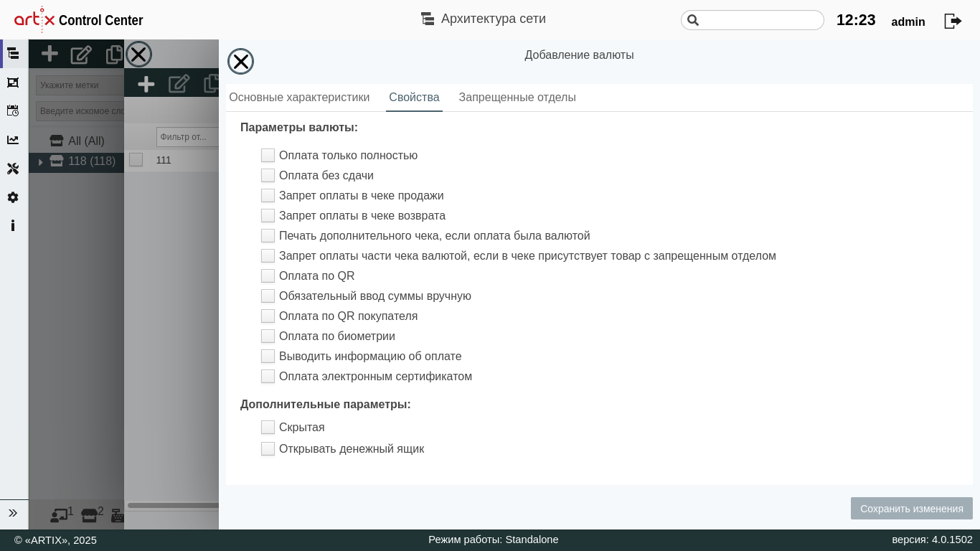The width and height of the screenshot is (980, 551).
Task: Open the calendar schedule sidebar icon
Action: (13, 110)
